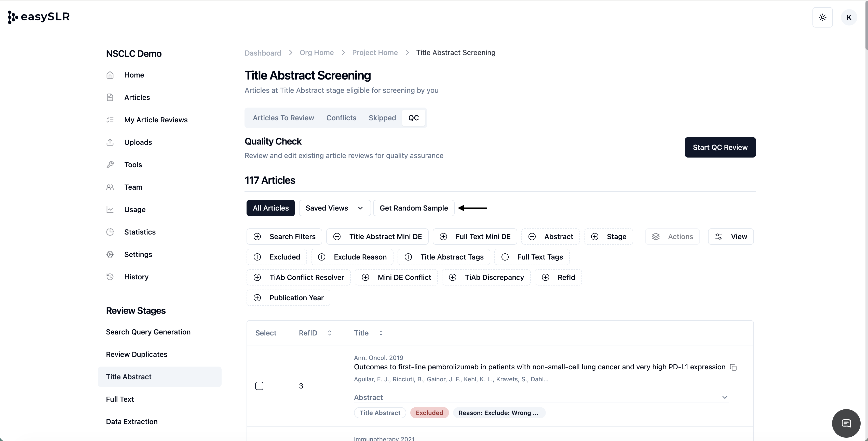Click the Start QC Review button

[x=720, y=147]
